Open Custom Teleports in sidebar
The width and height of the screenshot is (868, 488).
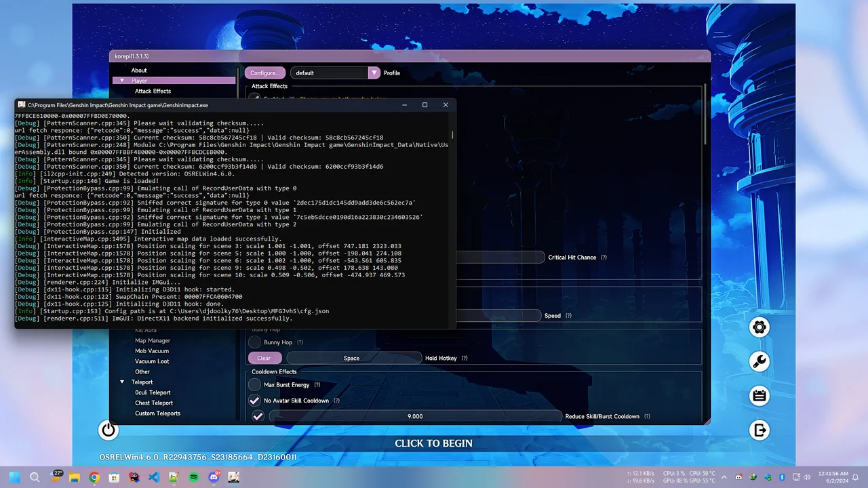tap(157, 413)
